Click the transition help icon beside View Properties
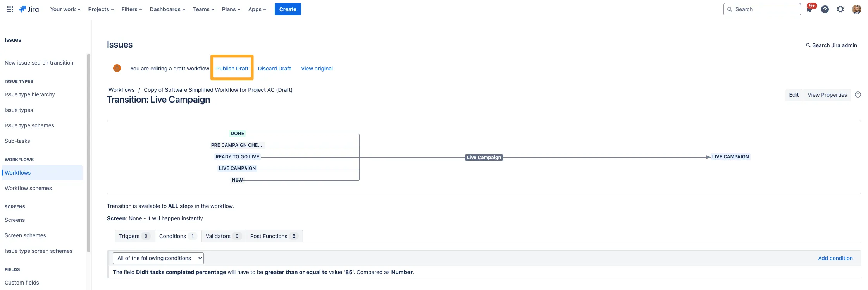Image resolution: width=868 pixels, height=290 pixels. click(x=858, y=94)
